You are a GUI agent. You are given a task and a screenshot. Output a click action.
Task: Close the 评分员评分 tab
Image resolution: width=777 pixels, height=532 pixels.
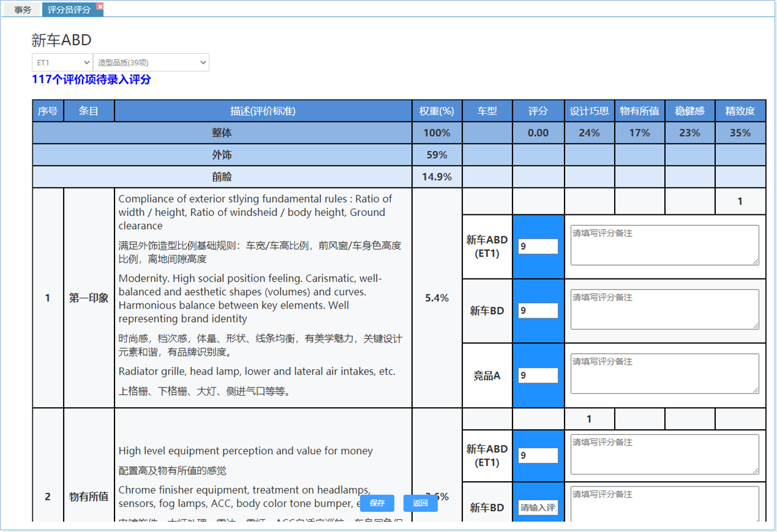100,7
